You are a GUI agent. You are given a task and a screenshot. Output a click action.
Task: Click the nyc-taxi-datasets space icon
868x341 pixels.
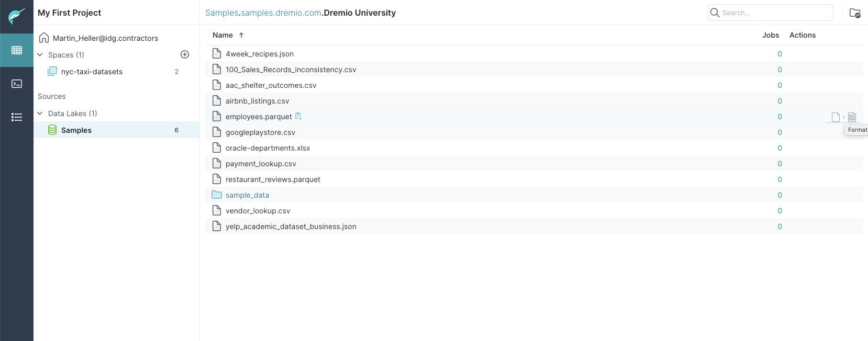pos(52,72)
